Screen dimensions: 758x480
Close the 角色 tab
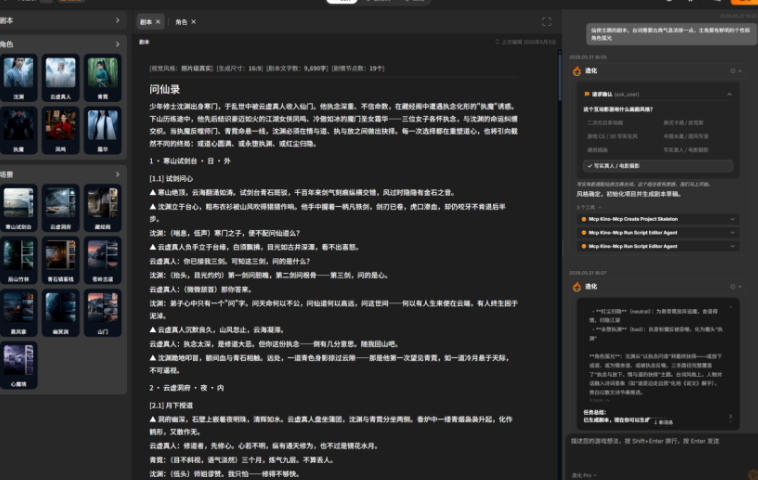(x=193, y=22)
